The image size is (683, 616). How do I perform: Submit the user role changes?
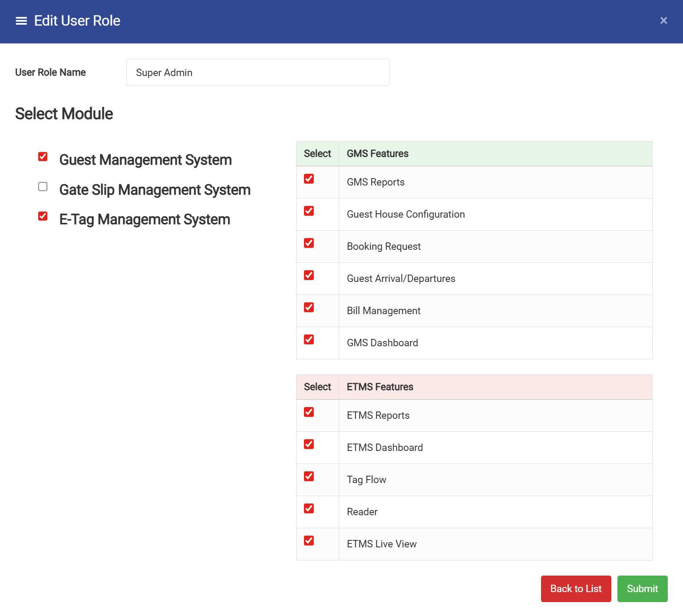(642, 589)
